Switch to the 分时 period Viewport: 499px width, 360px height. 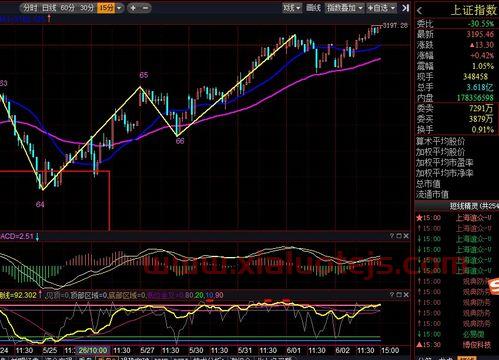[30, 8]
